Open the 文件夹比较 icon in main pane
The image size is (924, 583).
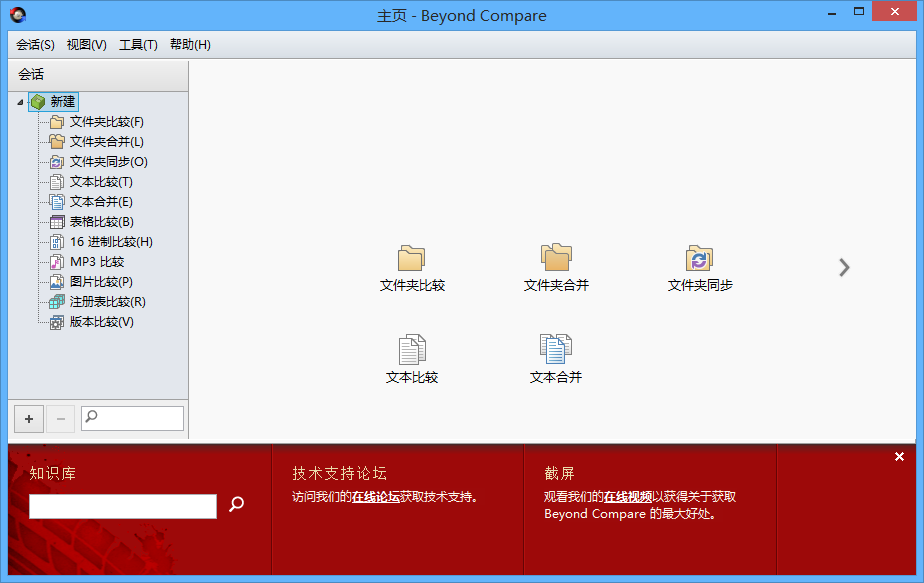[412, 259]
